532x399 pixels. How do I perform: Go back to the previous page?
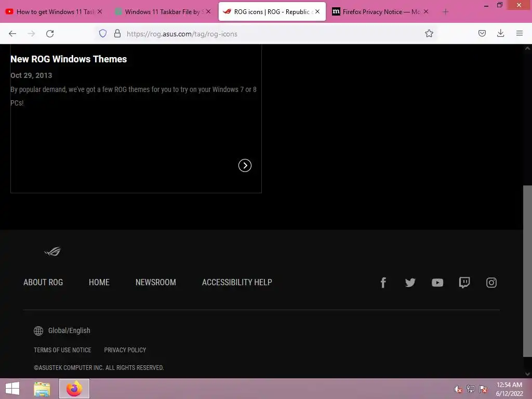pos(12,34)
